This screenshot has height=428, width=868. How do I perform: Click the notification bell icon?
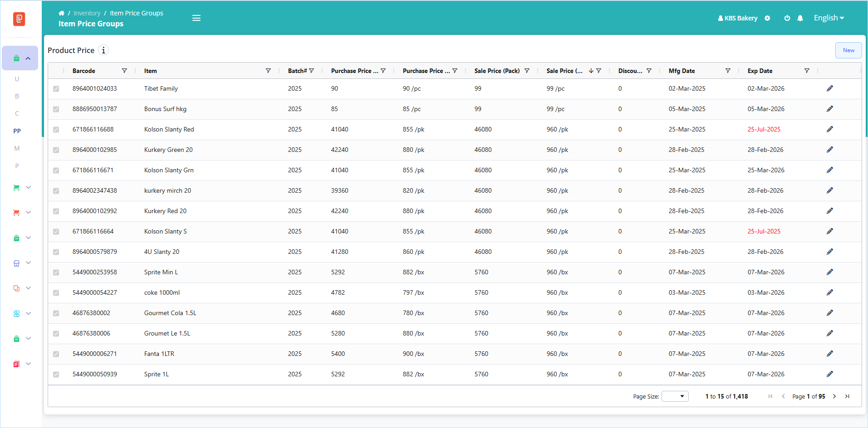coord(800,18)
